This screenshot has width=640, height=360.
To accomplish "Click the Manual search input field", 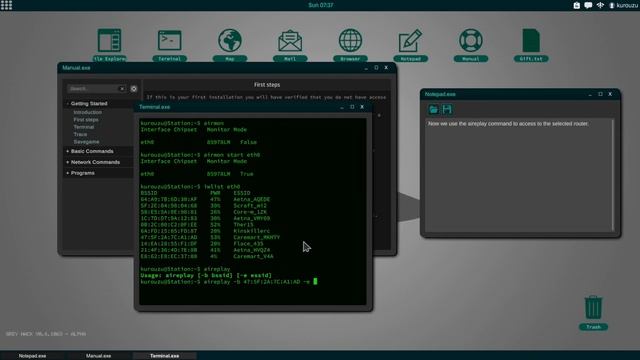I will (x=93, y=89).
